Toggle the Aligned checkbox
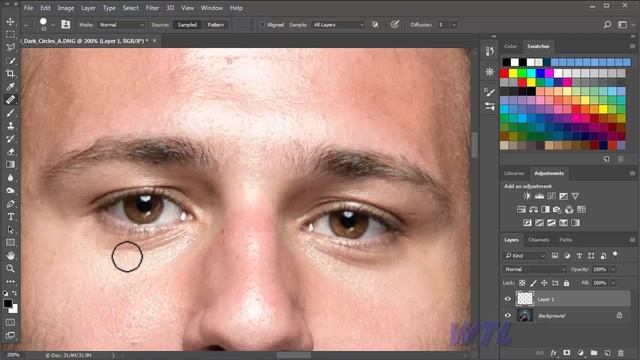Screen dimensions: 640x360 [262, 25]
